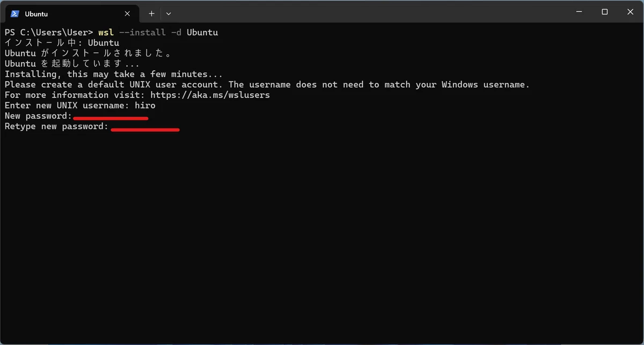
Task: Click the entered username "hiro"
Action: (145, 106)
